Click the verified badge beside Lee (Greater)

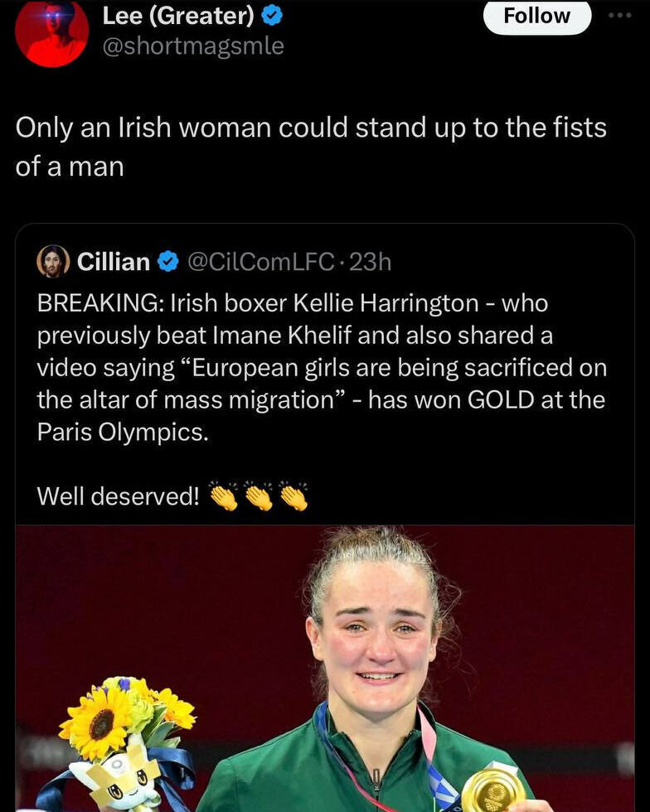pos(273,14)
